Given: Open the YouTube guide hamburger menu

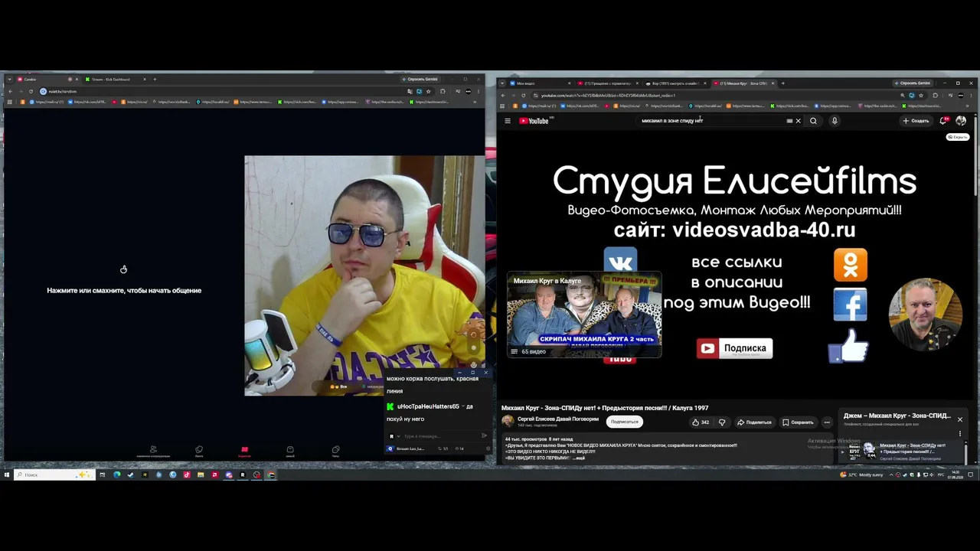Looking at the screenshot, I should (x=507, y=121).
